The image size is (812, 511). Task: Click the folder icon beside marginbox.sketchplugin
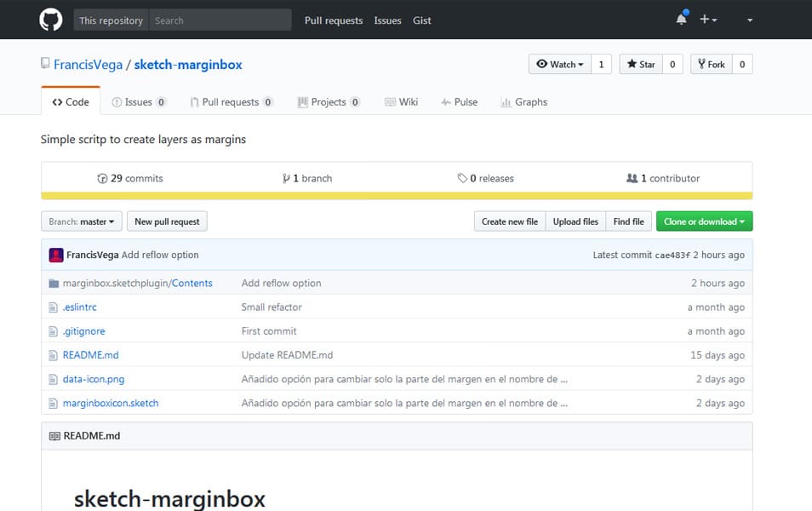point(54,284)
